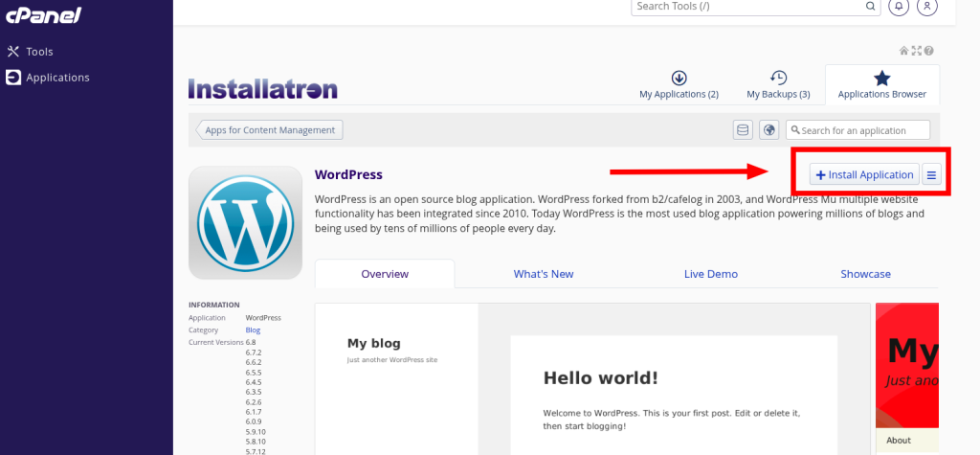The height and width of the screenshot is (455, 980).
Task: Click the database stack icon button
Action: coord(743,130)
